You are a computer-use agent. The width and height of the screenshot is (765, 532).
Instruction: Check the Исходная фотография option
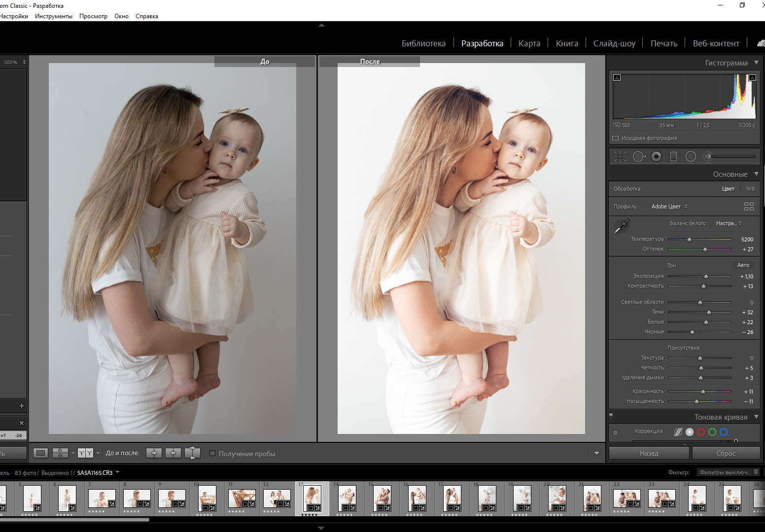615,138
